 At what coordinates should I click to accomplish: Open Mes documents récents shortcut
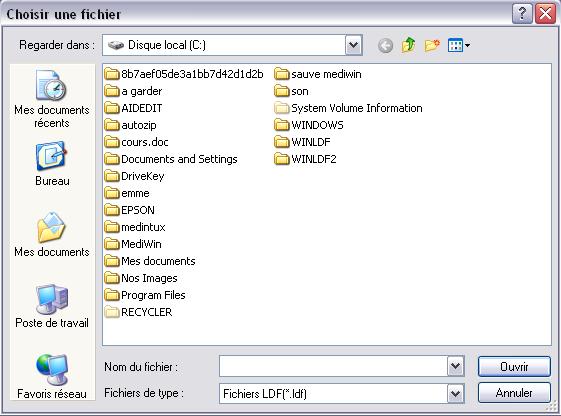(52, 99)
